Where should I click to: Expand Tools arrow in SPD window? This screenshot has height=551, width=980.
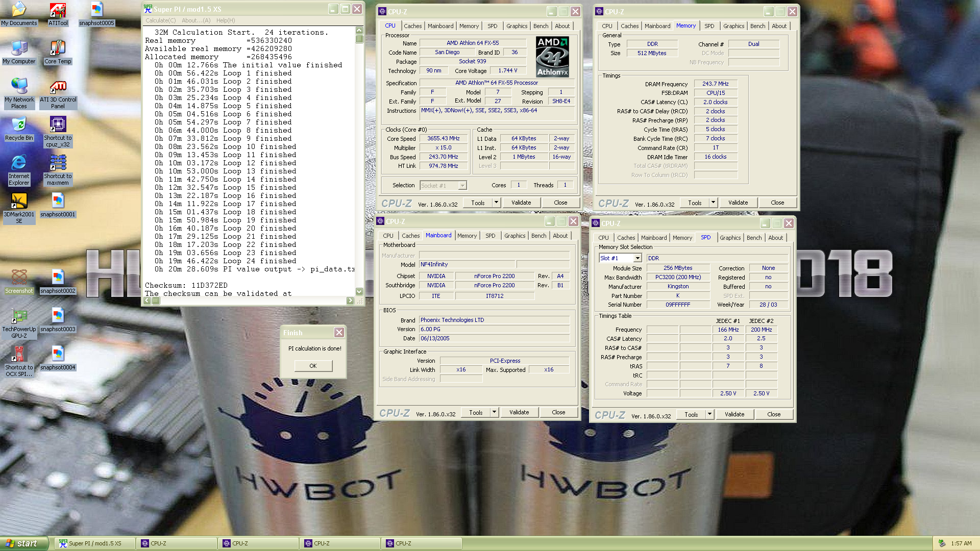point(709,414)
